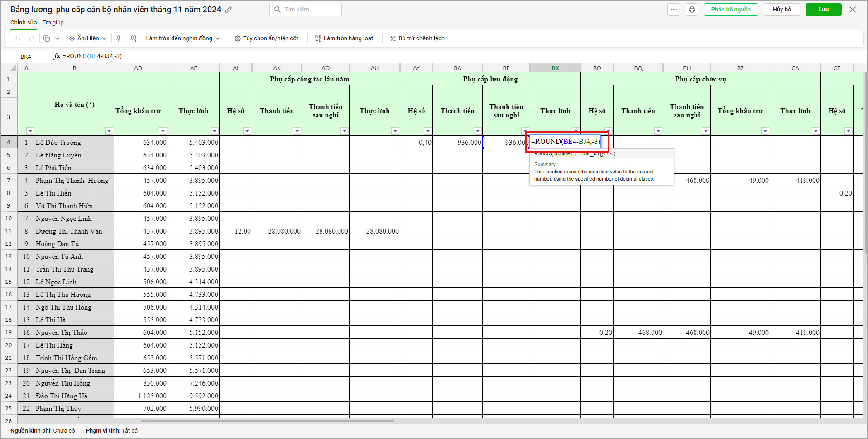Click the 1.125.000 cell for Đào Thị Hằng Hà
The image size is (868, 439).
coord(141,396)
